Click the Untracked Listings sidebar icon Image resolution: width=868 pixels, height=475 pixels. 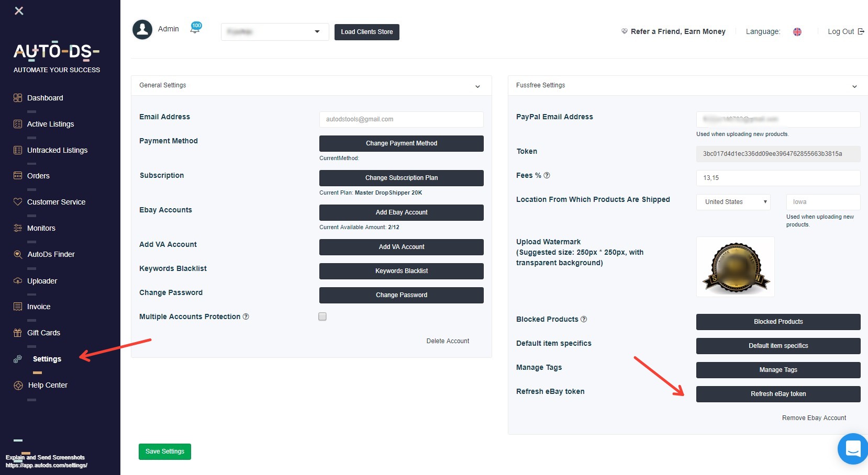18,150
